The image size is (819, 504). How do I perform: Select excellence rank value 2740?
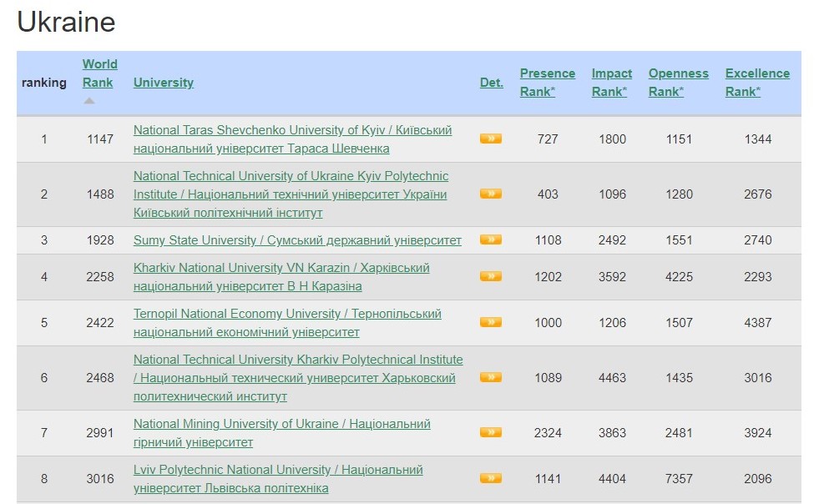point(758,239)
